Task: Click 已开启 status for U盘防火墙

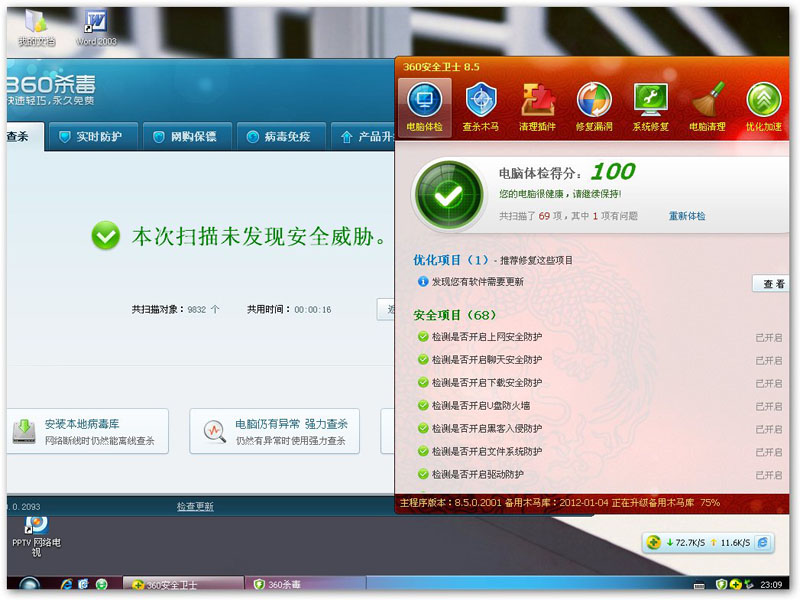Action: tap(769, 407)
